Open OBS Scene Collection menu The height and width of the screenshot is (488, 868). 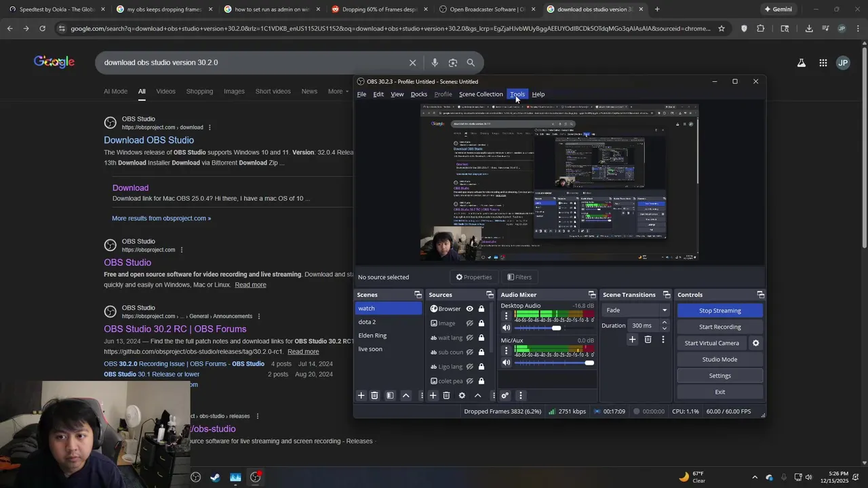tap(481, 94)
